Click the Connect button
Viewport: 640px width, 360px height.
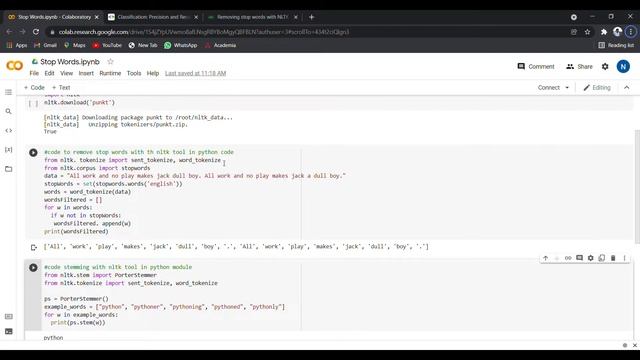(x=549, y=88)
